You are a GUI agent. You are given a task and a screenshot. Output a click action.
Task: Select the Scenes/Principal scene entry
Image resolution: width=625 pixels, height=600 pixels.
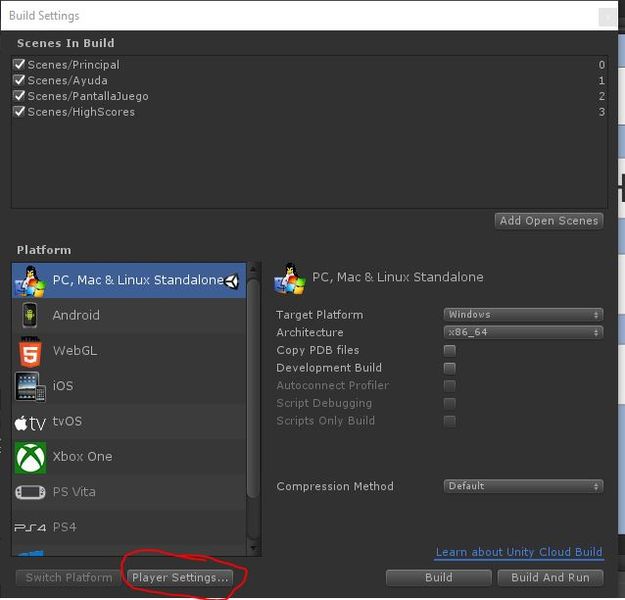(x=309, y=65)
